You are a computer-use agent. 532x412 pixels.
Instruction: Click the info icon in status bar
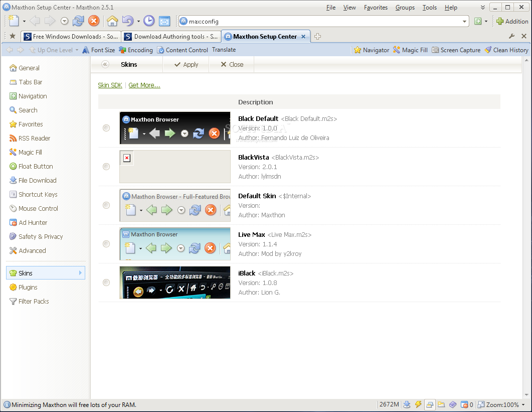[7, 404]
